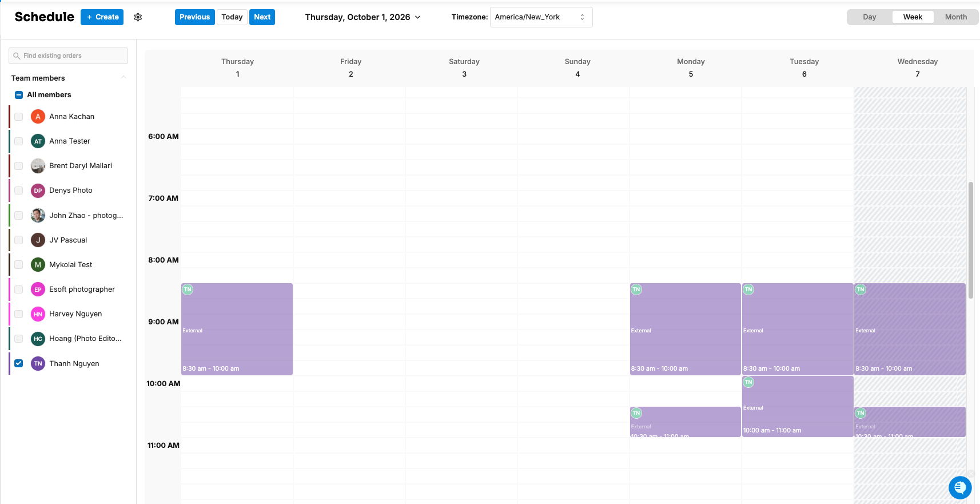Check the JV Pascual checkbox
This screenshot has width=980, height=504.
coord(19,240)
